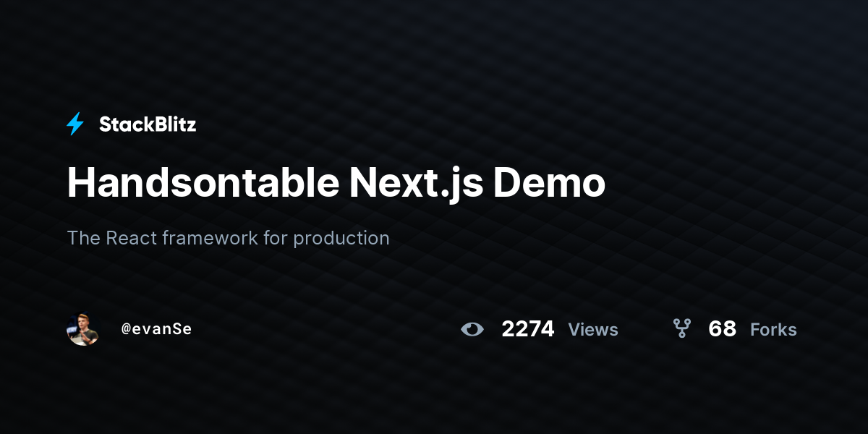Open the evanSe user avatar photo

click(82, 330)
